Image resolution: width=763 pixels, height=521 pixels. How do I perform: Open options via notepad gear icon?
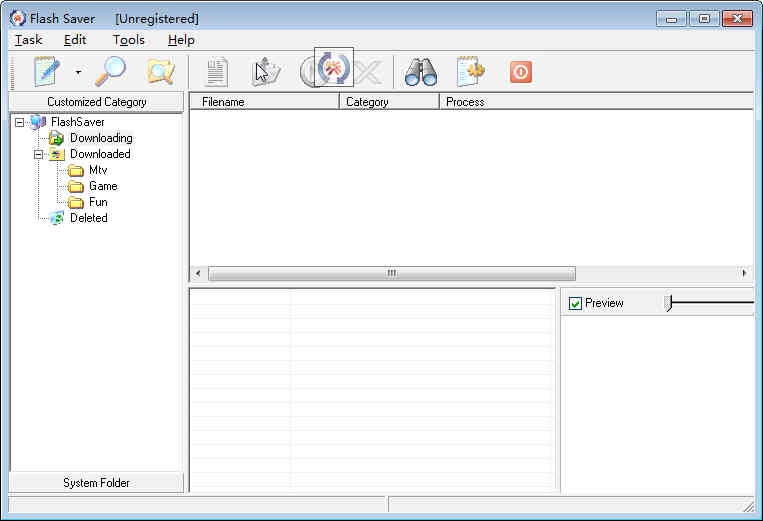tap(471, 72)
